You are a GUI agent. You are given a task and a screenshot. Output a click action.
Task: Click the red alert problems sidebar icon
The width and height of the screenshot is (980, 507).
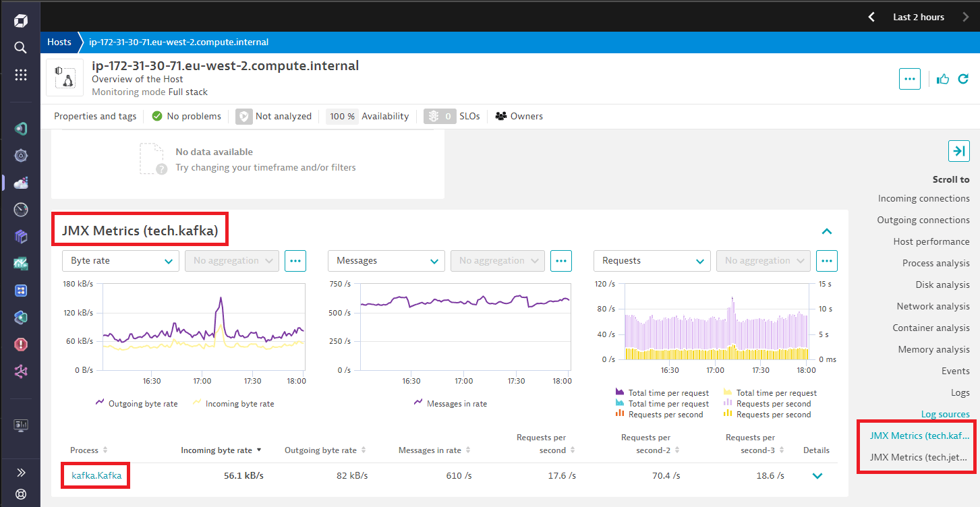20,345
